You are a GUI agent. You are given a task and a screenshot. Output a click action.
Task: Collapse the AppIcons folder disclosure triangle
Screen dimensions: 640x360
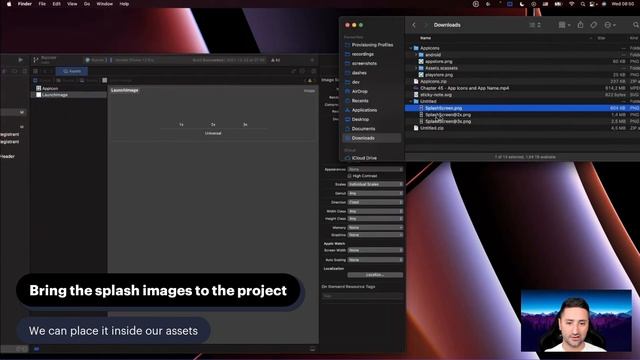click(x=411, y=48)
